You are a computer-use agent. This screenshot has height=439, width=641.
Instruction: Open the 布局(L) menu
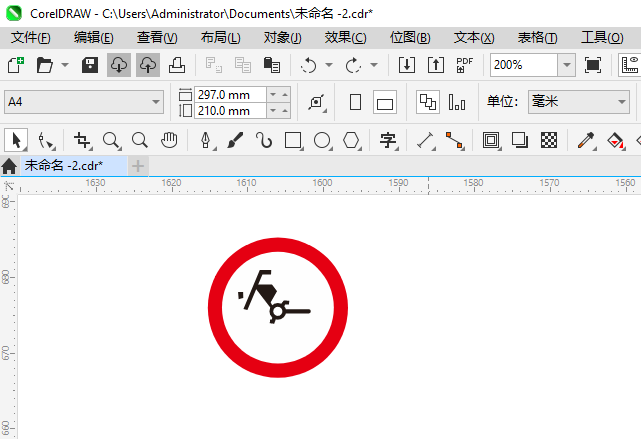point(220,38)
